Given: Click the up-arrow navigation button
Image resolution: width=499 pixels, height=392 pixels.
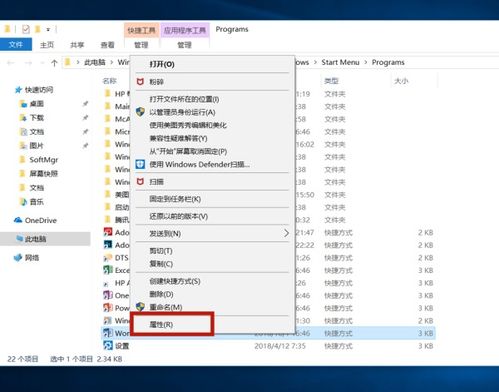Looking at the screenshot, I should [x=54, y=63].
